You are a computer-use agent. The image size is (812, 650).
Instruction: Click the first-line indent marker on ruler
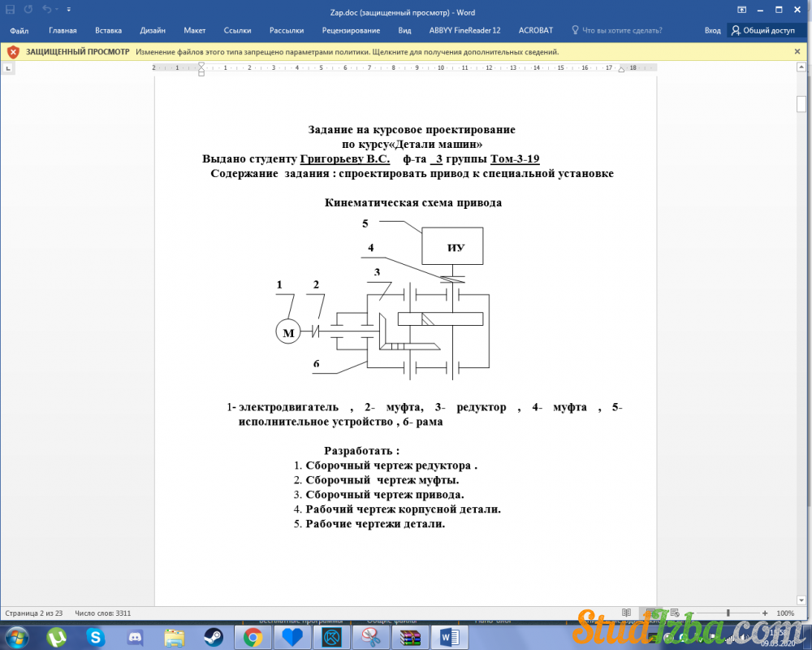201,65
